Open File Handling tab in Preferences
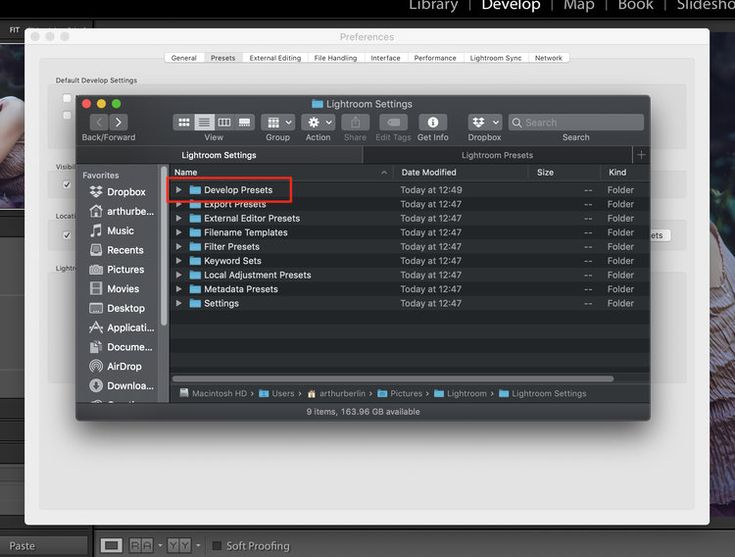The image size is (735, 557). pyautogui.click(x=336, y=58)
